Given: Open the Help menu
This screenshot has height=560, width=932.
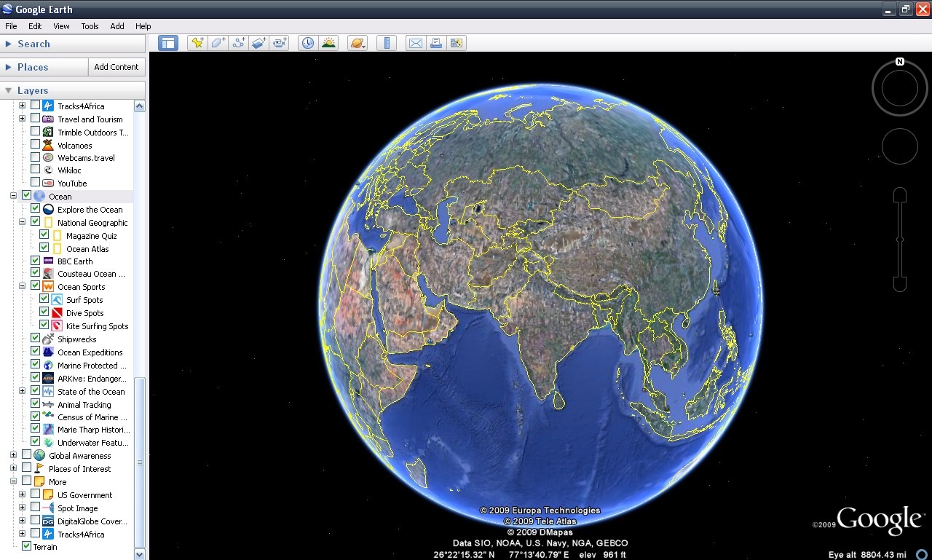Looking at the screenshot, I should point(143,26).
